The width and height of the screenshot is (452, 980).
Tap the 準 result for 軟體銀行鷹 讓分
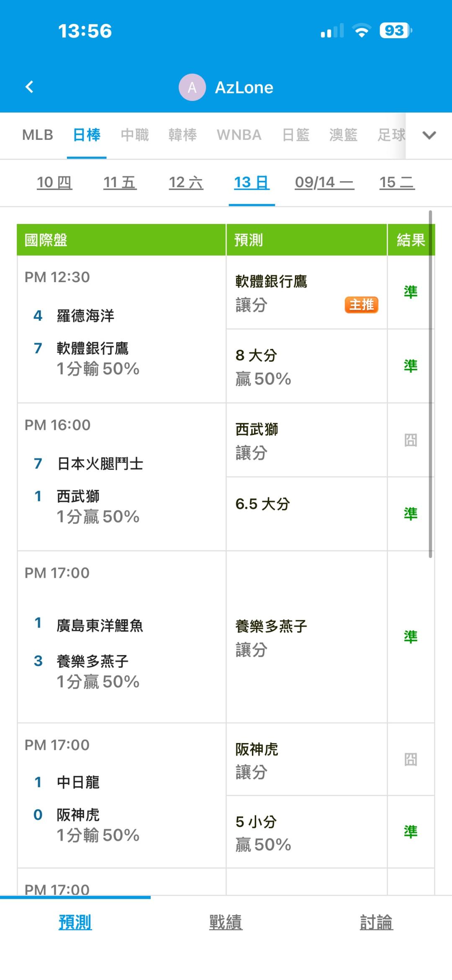pyautogui.click(x=411, y=292)
